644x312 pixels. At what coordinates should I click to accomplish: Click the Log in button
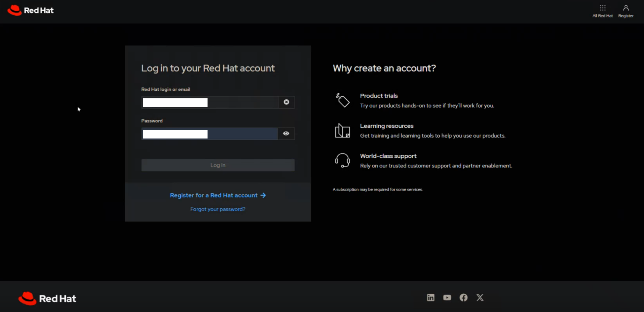point(218,165)
